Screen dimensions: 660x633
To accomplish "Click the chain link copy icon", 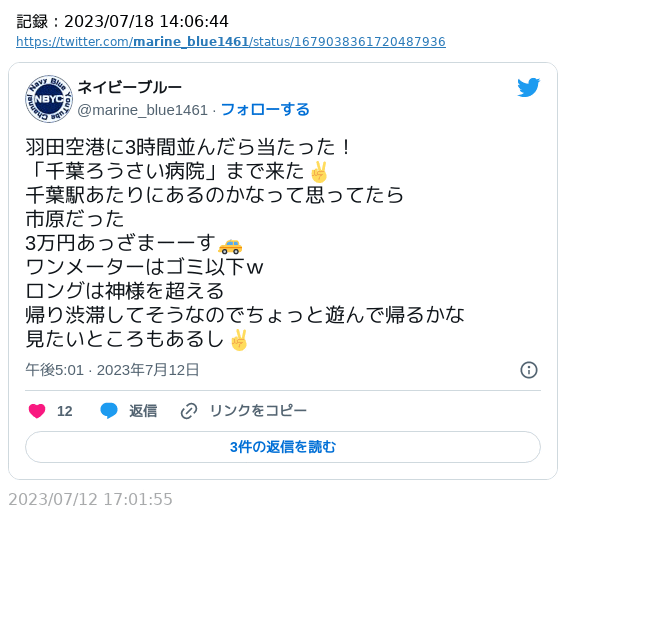I will pos(189,411).
